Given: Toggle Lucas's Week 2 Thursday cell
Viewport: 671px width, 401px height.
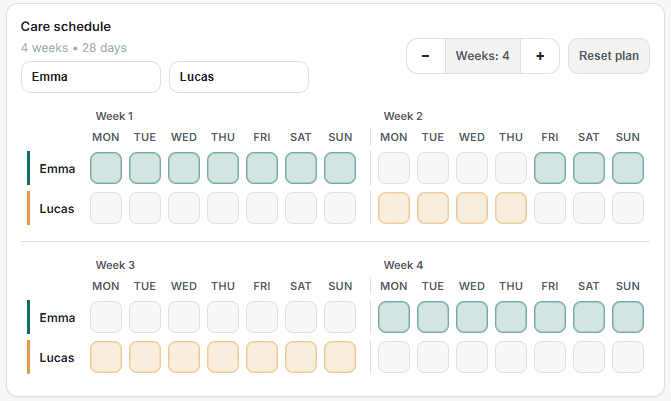Looking at the screenshot, I should click(511, 208).
